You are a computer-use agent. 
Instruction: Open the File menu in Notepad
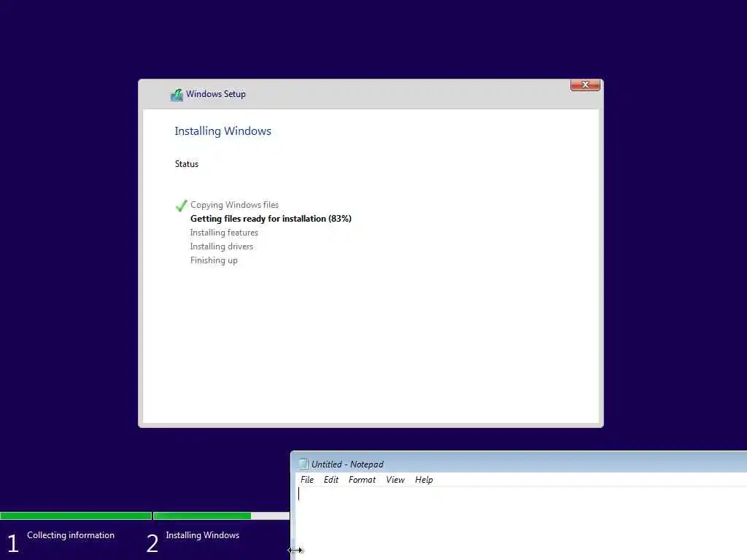307,480
